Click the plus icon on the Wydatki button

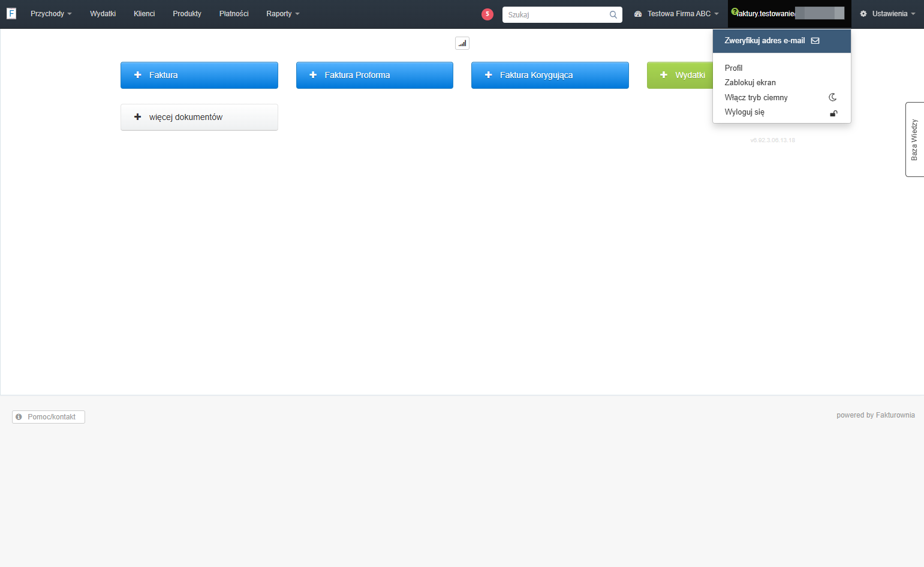pyautogui.click(x=664, y=75)
